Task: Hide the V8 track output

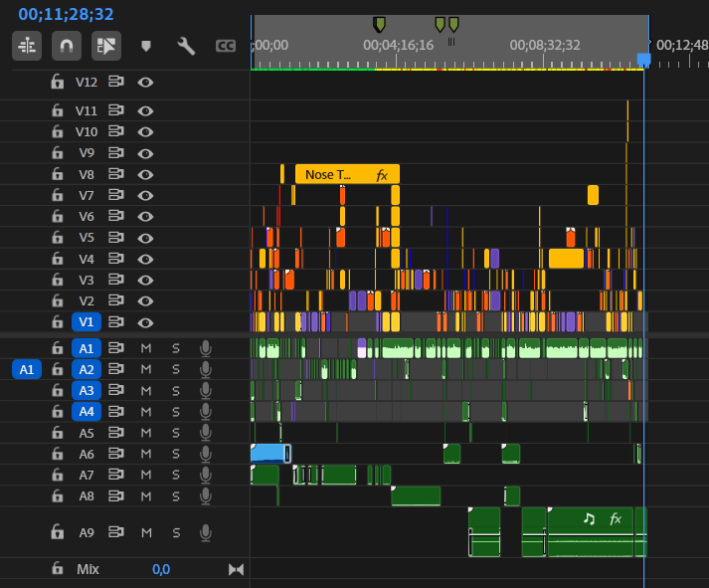Action: [145, 174]
